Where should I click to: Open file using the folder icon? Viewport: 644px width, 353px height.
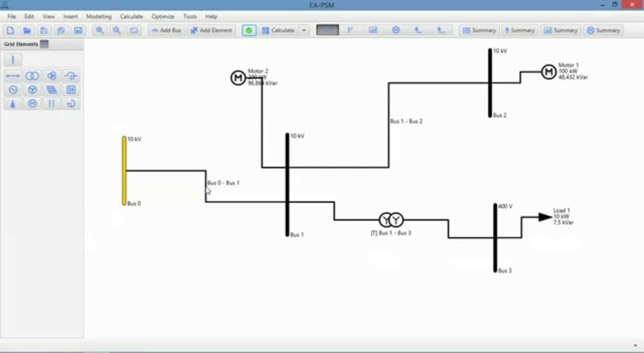point(27,30)
